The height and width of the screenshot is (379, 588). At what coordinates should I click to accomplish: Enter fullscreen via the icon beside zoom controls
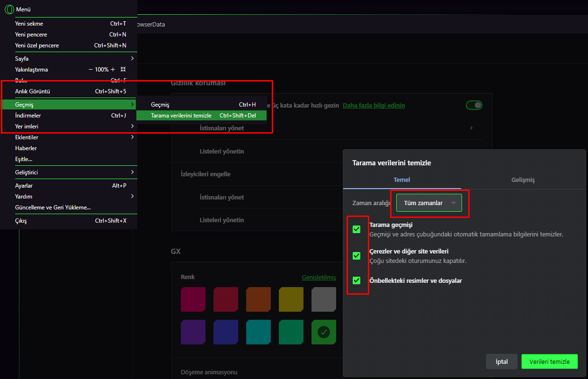click(x=122, y=69)
